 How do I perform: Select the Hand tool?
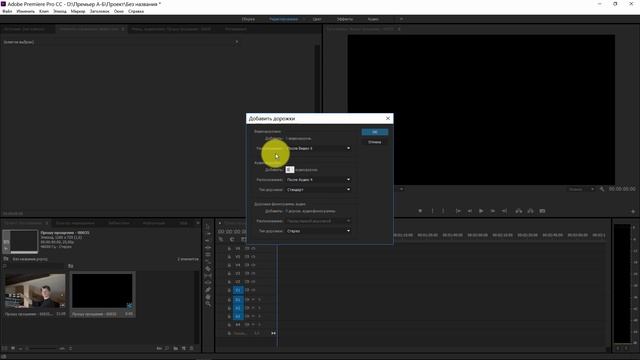click(208, 297)
